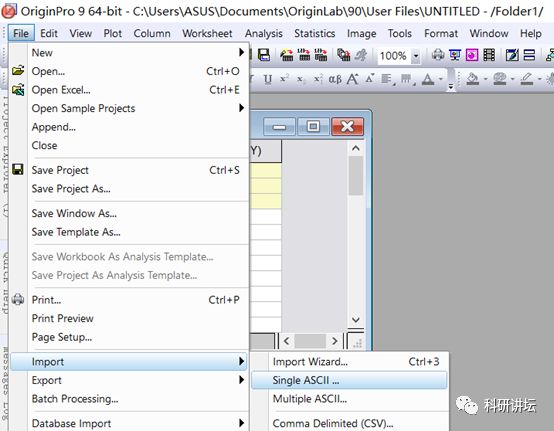
Task: Click the pattern color palette icon
Action: 500,78
